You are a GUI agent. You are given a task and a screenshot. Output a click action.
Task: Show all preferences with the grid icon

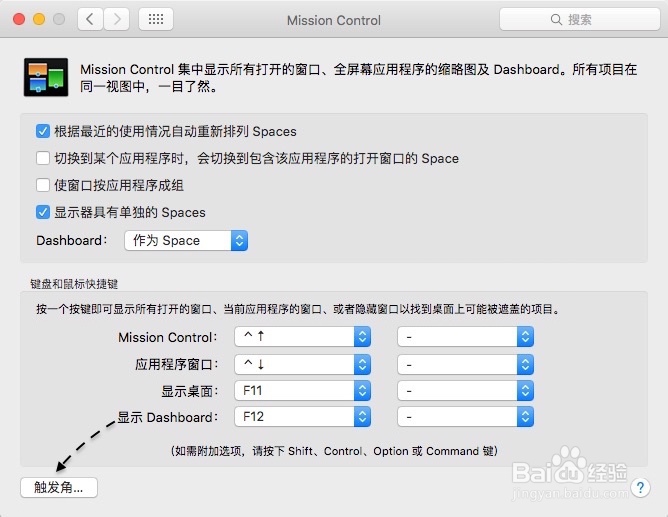click(156, 19)
